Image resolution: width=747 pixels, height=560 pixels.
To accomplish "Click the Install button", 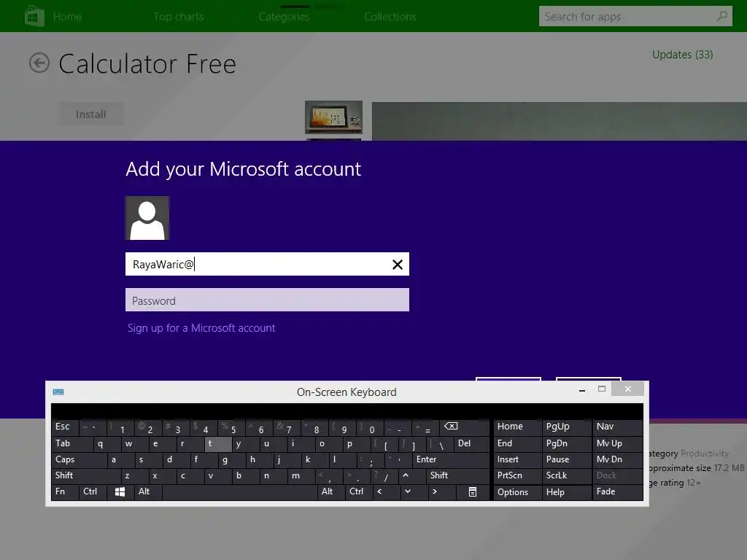I will [x=91, y=114].
